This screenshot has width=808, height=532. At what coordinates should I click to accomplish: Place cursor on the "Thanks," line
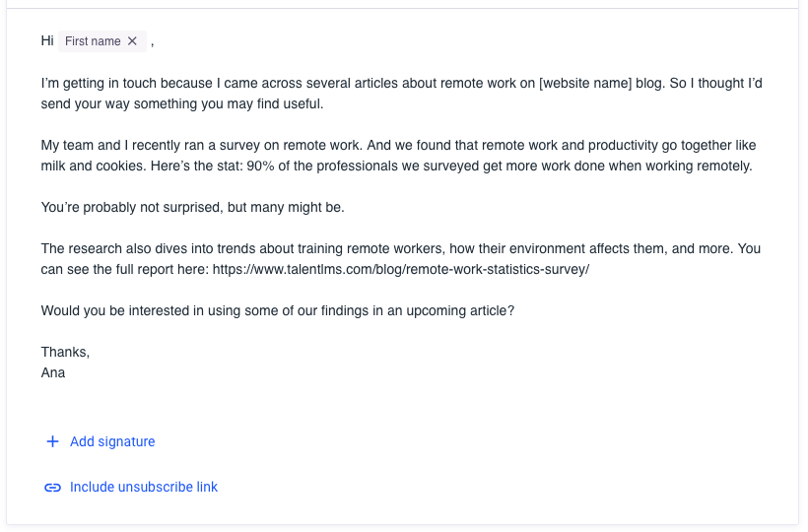(65, 352)
